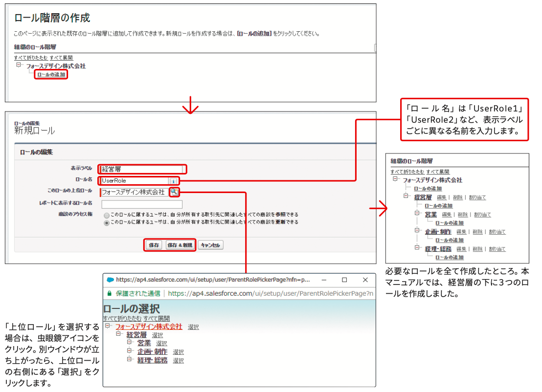Screen dimensions: 542x392
Task: Click 編集 link beside 経営層
Action: (441, 197)
